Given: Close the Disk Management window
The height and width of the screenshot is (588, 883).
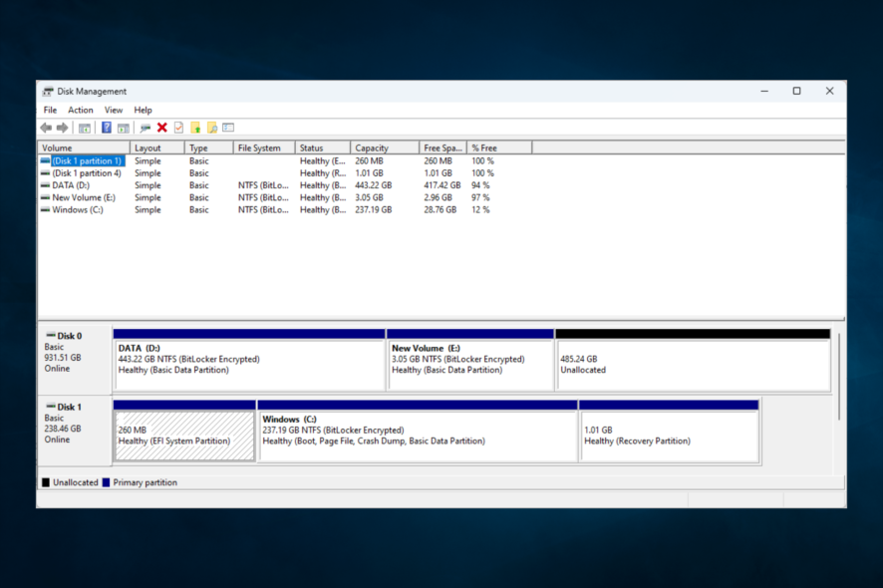Looking at the screenshot, I should [829, 92].
